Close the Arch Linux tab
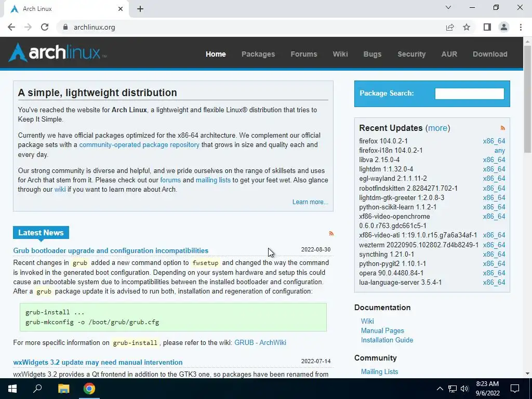 coord(121,9)
